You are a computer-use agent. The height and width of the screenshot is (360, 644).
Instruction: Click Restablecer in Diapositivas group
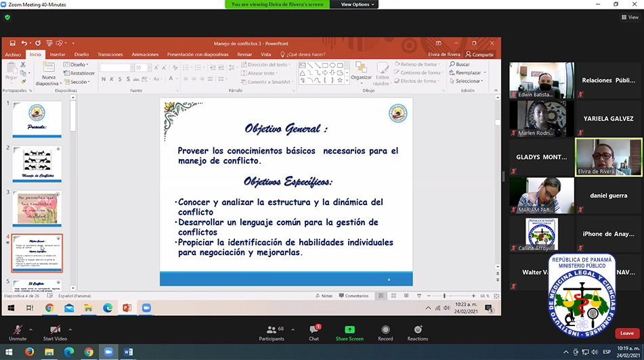pyautogui.click(x=79, y=73)
